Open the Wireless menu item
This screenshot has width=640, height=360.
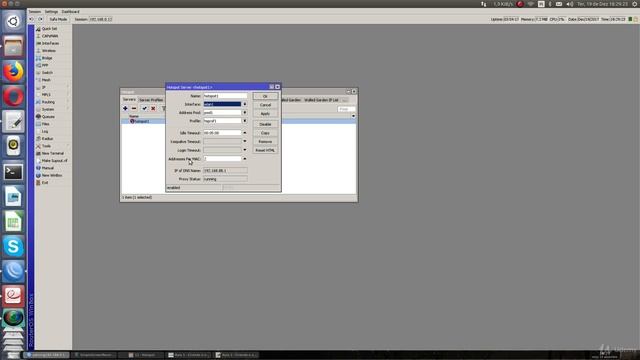(x=49, y=51)
